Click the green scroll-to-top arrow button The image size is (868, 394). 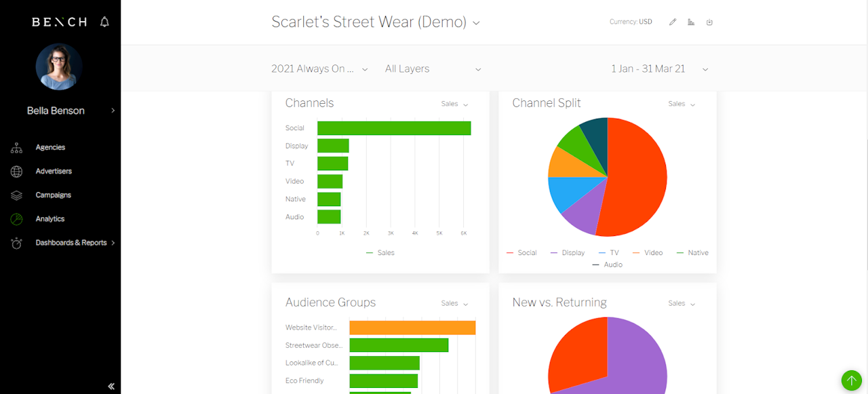click(x=851, y=380)
